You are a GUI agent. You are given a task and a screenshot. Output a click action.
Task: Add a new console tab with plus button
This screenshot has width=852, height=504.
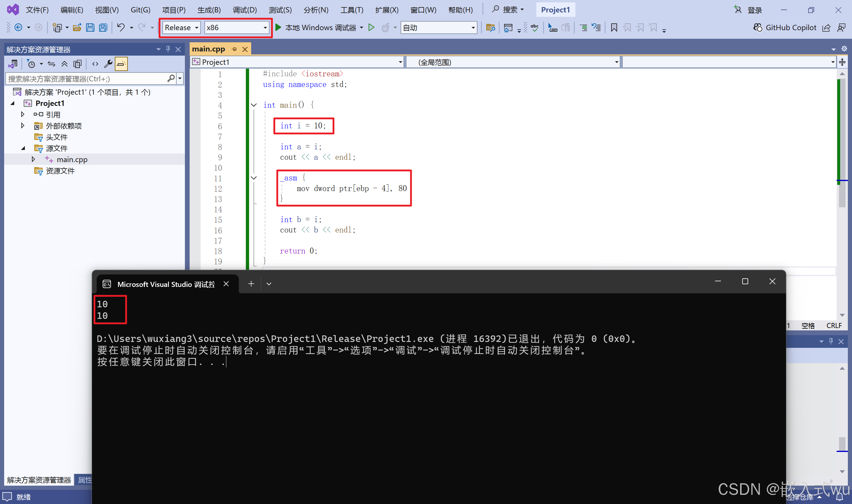point(251,284)
